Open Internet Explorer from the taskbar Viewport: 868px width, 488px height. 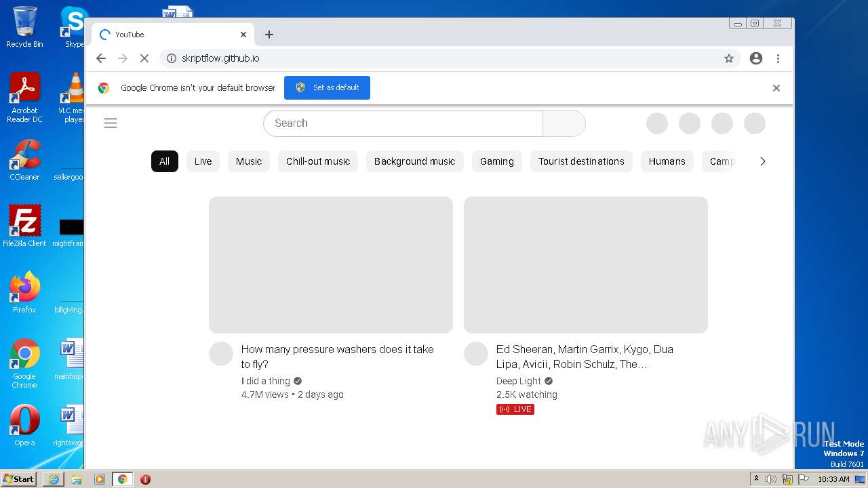click(x=54, y=479)
